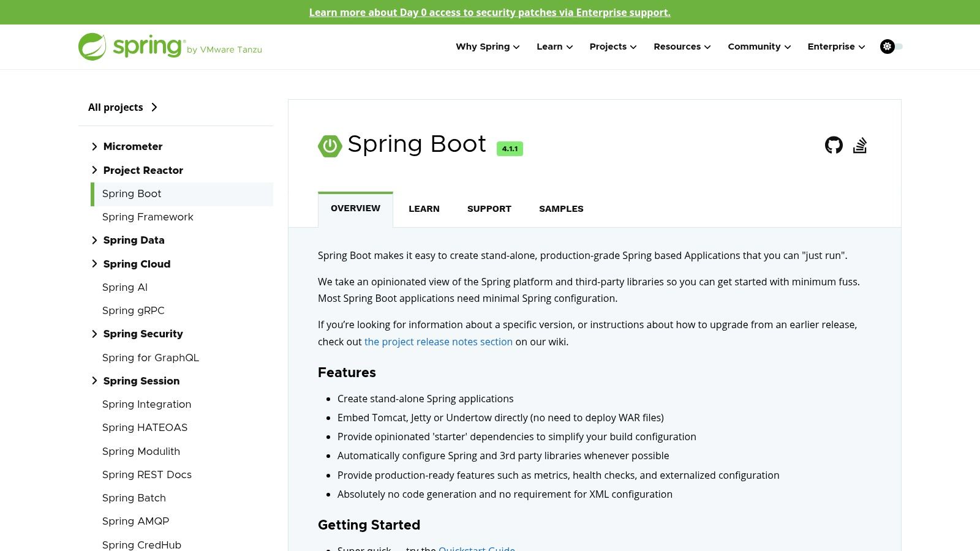Open the Community dropdown menu
Viewport: 980px width, 551px height.
click(x=759, y=47)
